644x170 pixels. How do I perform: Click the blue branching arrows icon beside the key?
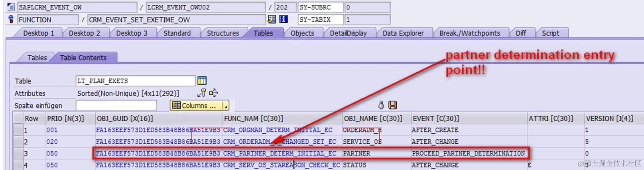pyautogui.click(x=214, y=93)
